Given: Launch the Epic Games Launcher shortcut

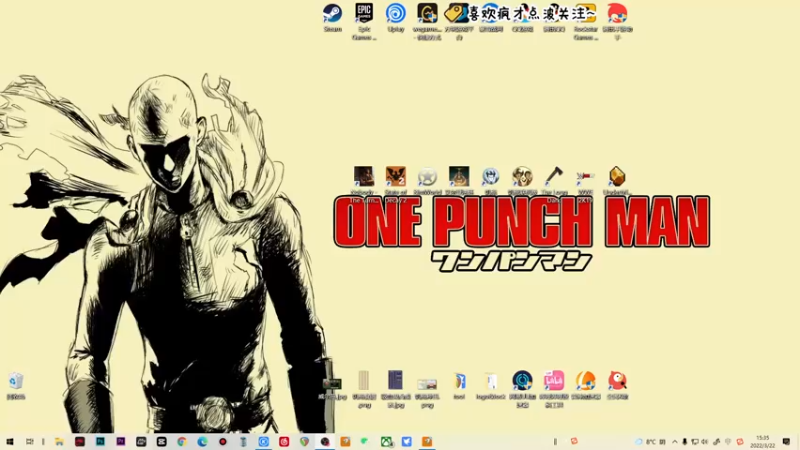Looking at the screenshot, I should point(364,21).
